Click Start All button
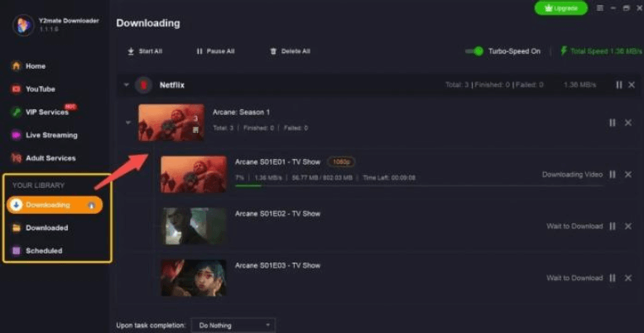 pos(145,51)
